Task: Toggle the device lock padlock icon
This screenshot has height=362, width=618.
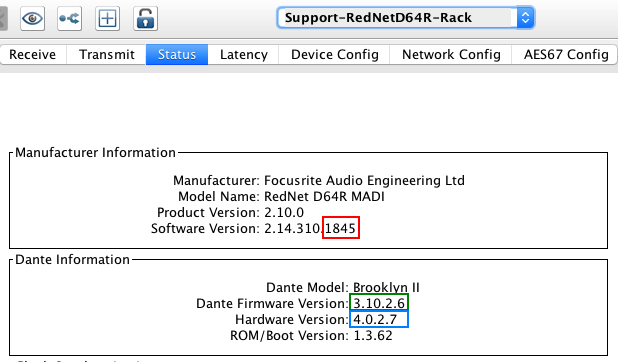Action: (145, 18)
